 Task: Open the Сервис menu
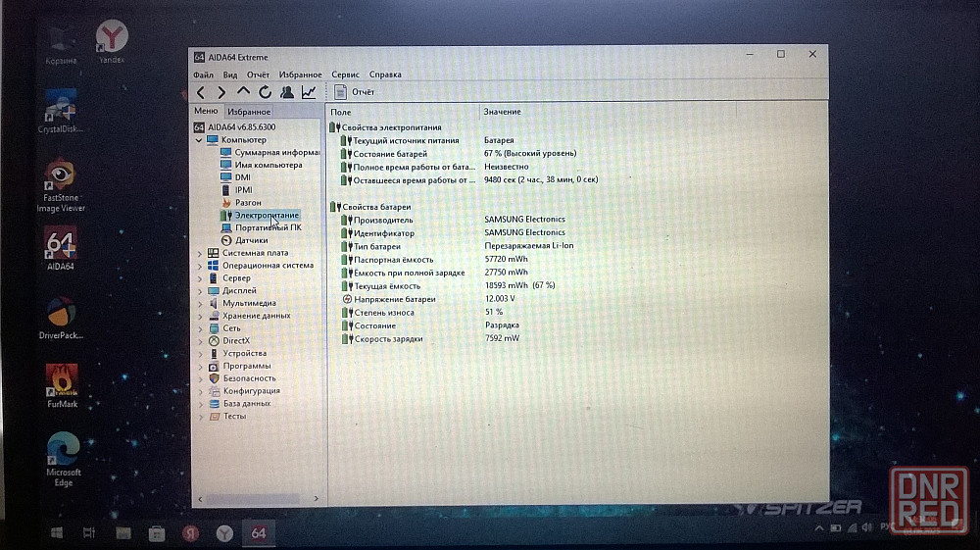(345, 75)
